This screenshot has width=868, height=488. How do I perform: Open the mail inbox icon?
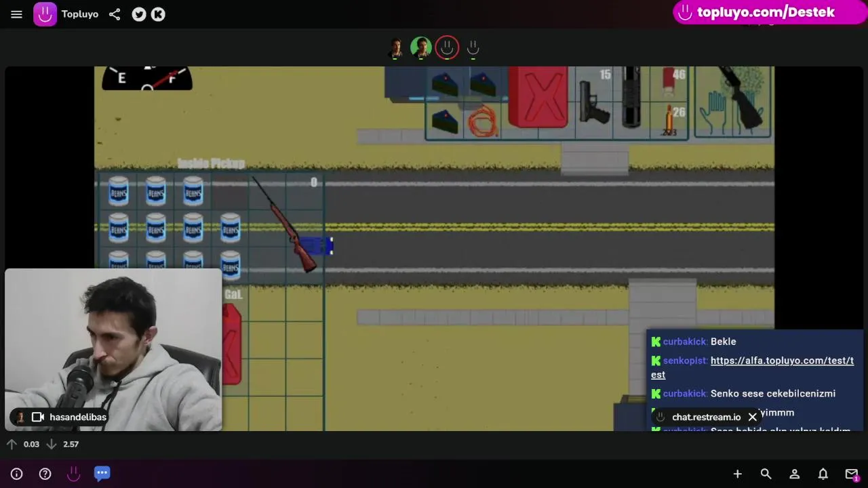click(x=852, y=474)
